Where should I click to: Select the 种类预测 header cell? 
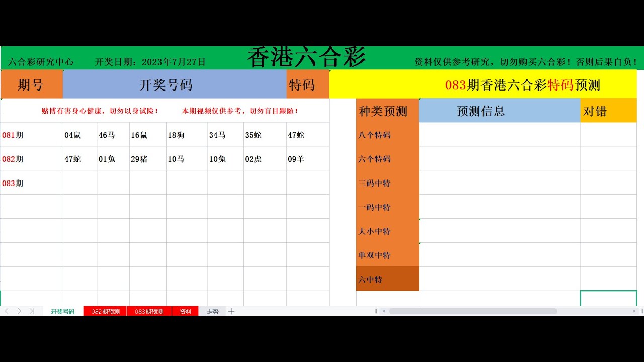(387, 111)
